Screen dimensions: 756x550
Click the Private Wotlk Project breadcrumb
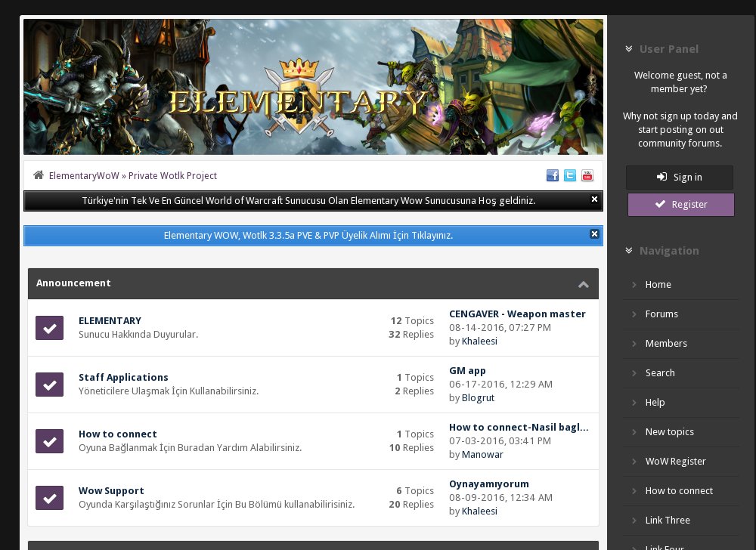(x=172, y=176)
